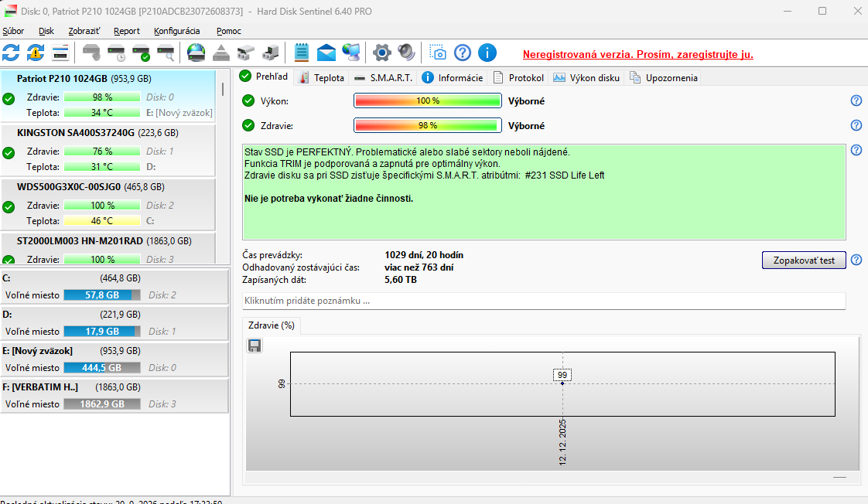Click the disk with shield toolbar icon
This screenshot has width=868, height=504.
(91, 53)
